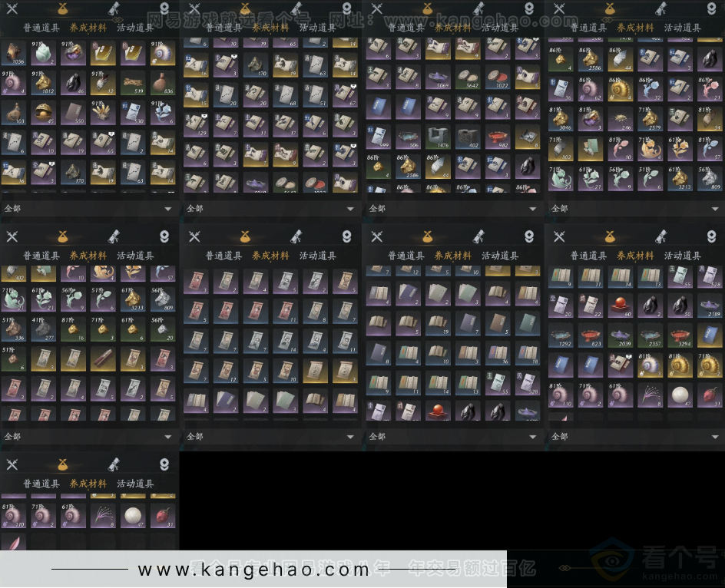The height and width of the screenshot is (588, 725).
Task: Select gold pouch icon in second middle-row panel
Action: (x=245, y=236)
